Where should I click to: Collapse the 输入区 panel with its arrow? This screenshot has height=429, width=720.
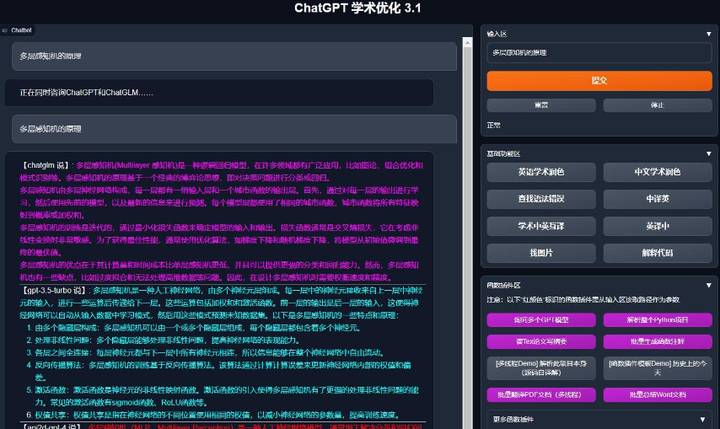709,34
